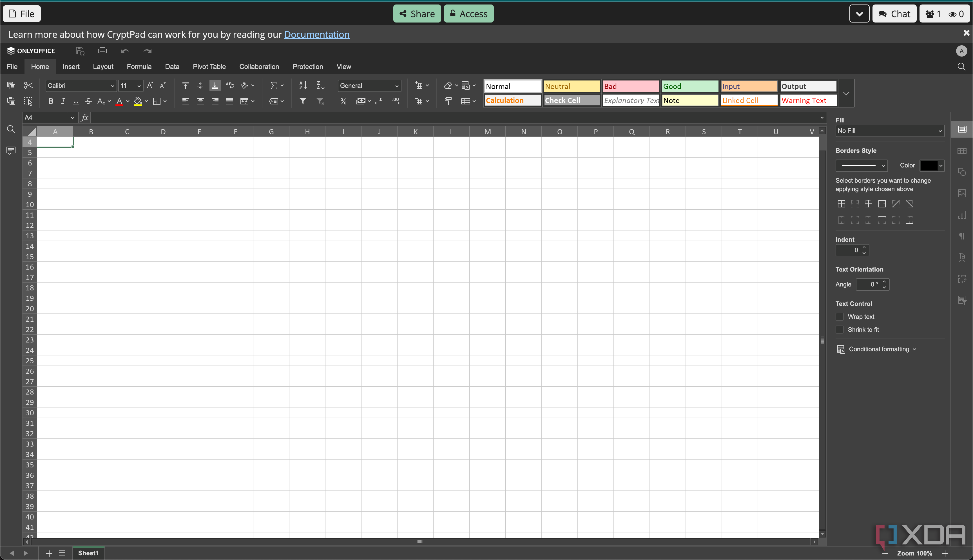Align text right

pyautogui.click(x=215, y=101)
